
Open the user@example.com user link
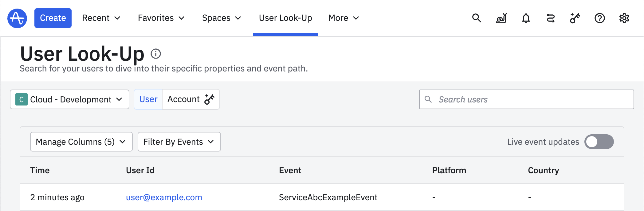click(x=164, y=197)
